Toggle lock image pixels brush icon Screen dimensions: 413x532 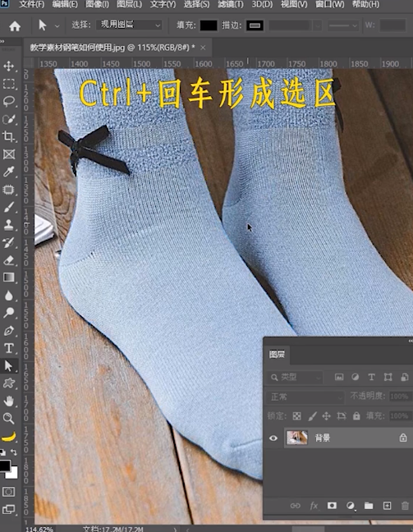tap(313, 416)
